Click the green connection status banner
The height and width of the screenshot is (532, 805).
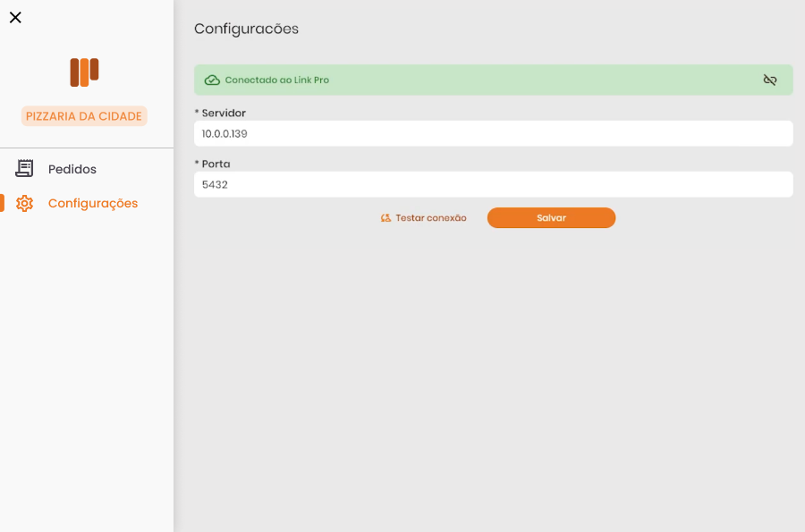point(537,80)
